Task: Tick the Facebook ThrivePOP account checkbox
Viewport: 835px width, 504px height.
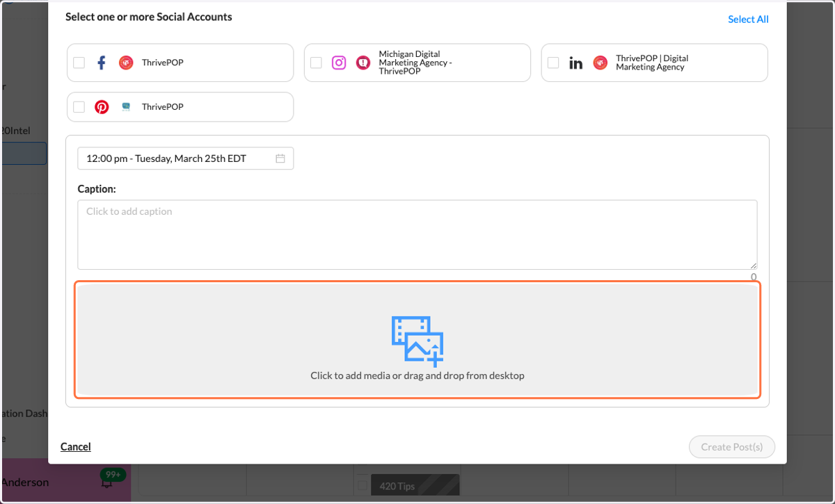Action: [79, 63]
